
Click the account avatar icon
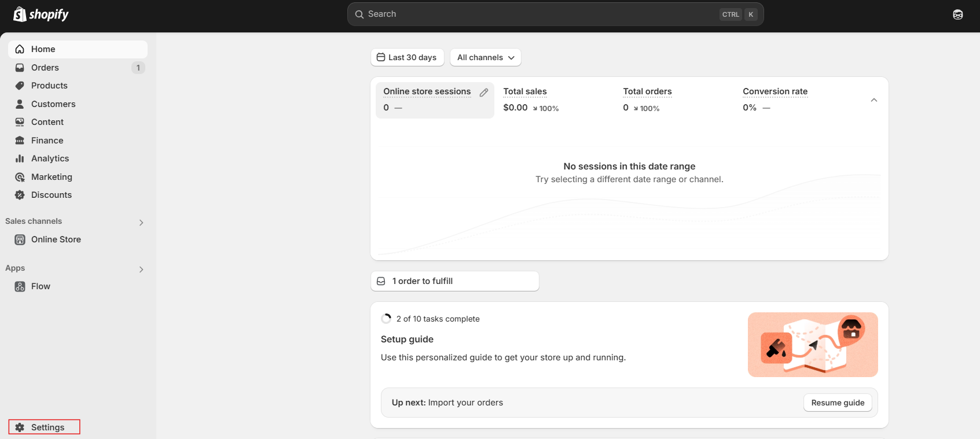[958, 14]
